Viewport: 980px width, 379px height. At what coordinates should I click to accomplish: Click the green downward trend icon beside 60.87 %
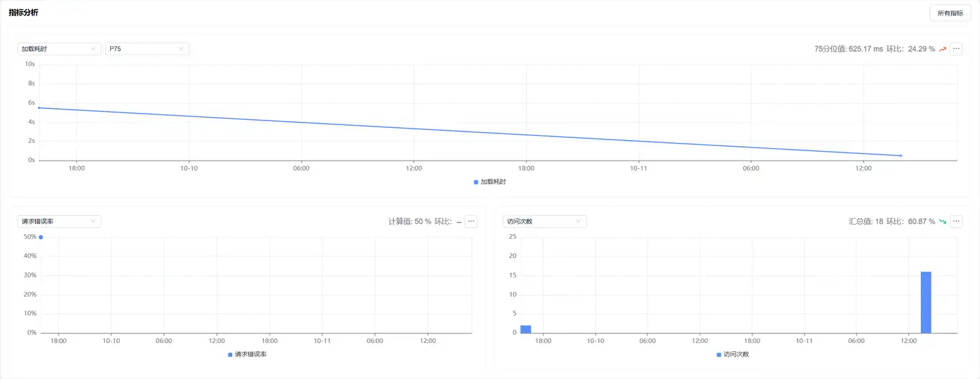pyautogui.click(x=943, y=222)
